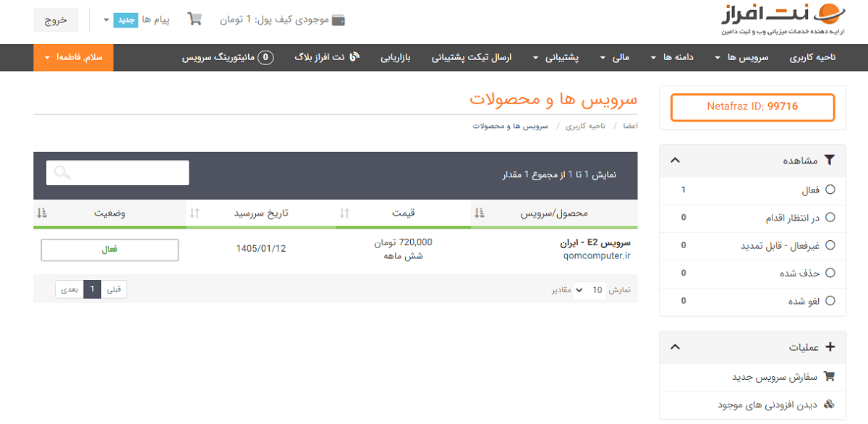
Task: Select the لغو شده filter radio
Action: 830,300
